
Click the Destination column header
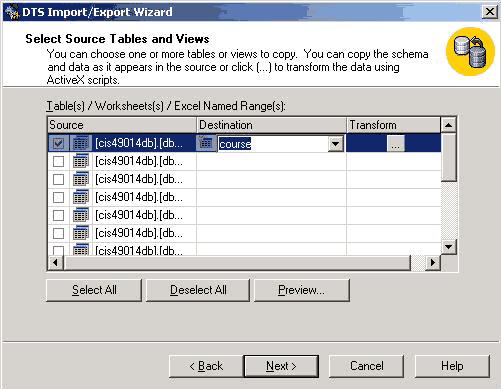click(271, 125)
